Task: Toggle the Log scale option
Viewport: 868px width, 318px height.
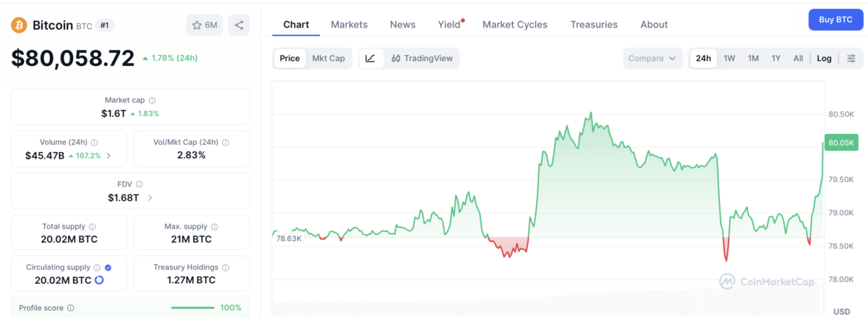Action: pos(825,59)
